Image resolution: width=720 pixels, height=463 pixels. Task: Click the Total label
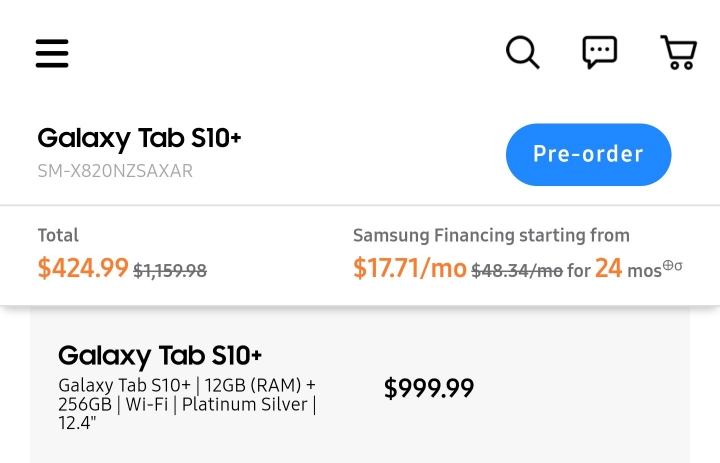[58, 235]
